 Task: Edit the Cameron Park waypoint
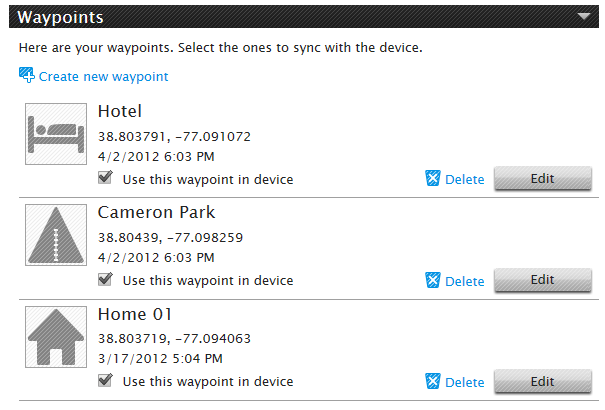click(x=542, y=280)
